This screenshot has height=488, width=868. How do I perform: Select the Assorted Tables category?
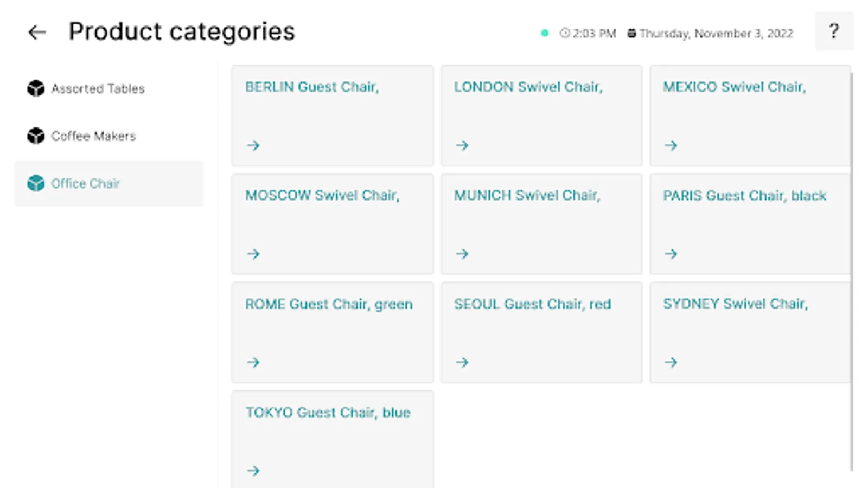click(x=98, y=88)
